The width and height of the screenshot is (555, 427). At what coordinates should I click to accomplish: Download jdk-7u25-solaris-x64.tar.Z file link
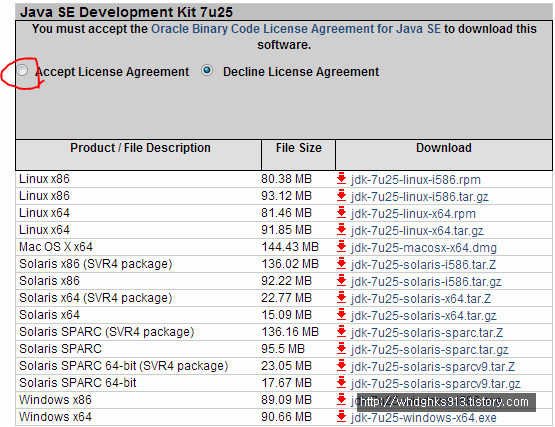coord(421,299)
